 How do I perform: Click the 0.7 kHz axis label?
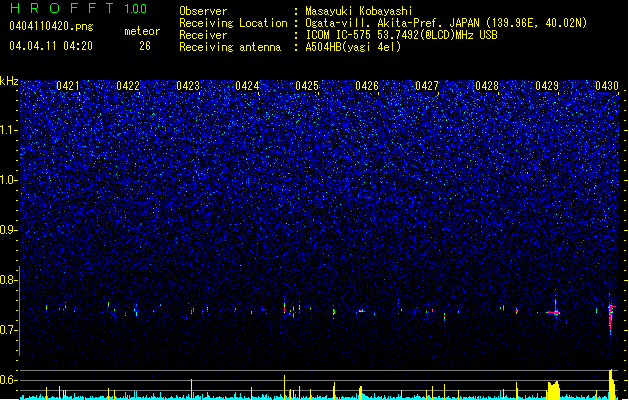tap(8, 330)
